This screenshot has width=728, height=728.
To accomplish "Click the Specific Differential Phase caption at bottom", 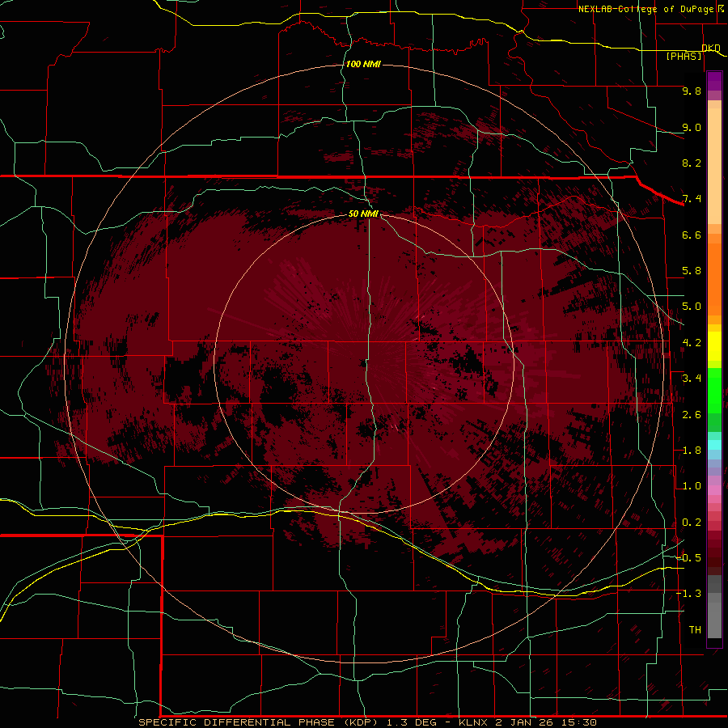I will [x=367, y=722].
